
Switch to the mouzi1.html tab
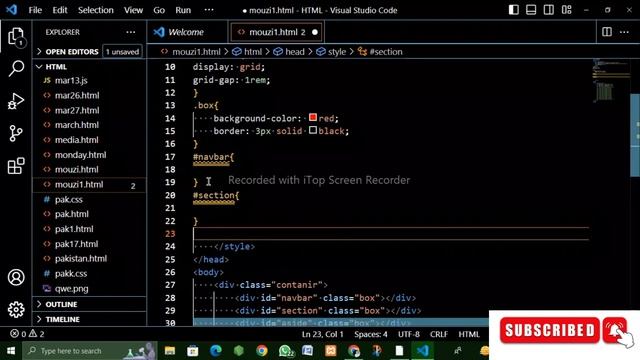pos(277,32)
